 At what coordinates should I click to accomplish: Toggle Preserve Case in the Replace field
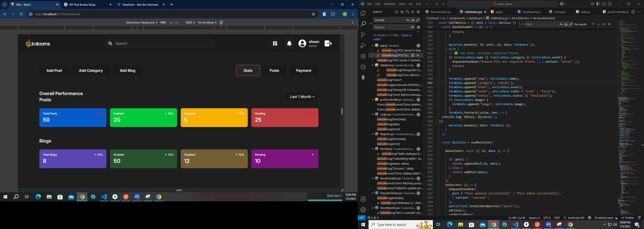click(412, 27)
